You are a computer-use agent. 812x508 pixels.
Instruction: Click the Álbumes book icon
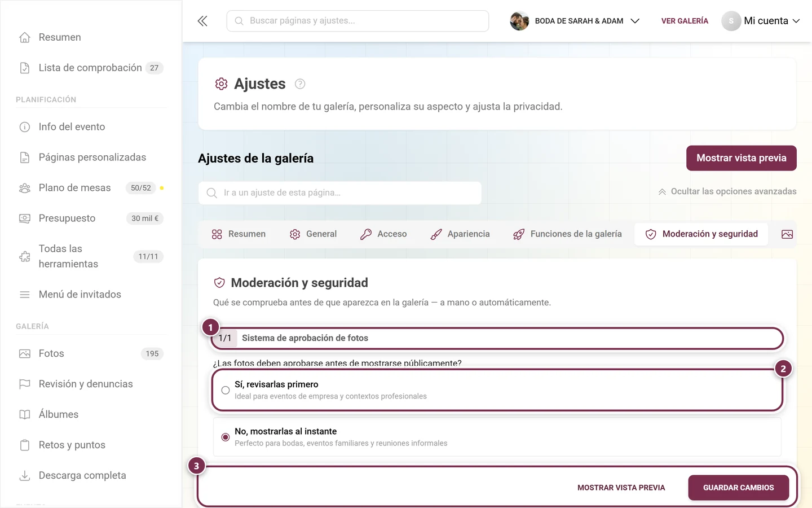(25, 414)
